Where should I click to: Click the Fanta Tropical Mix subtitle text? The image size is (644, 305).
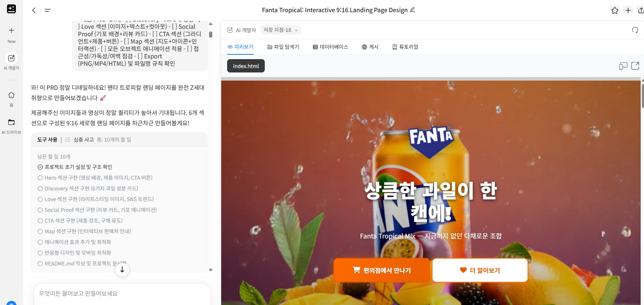click(431, 236)
